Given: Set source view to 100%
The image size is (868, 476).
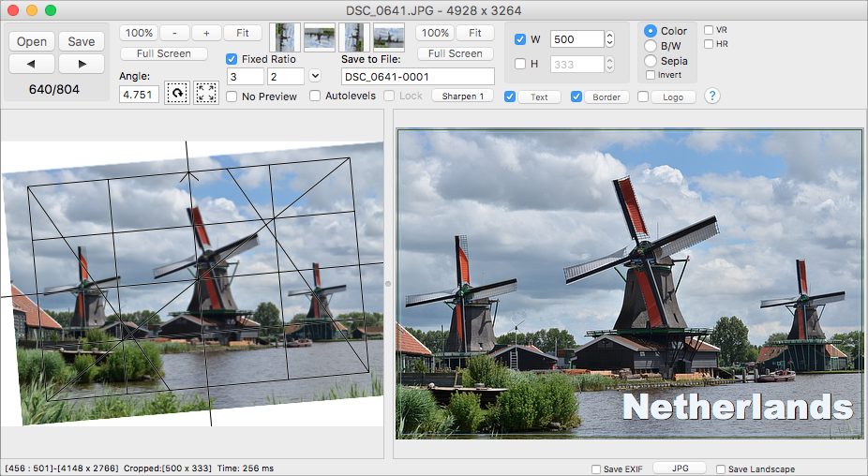Looking at the screenshot, I should tap(139, 33).
